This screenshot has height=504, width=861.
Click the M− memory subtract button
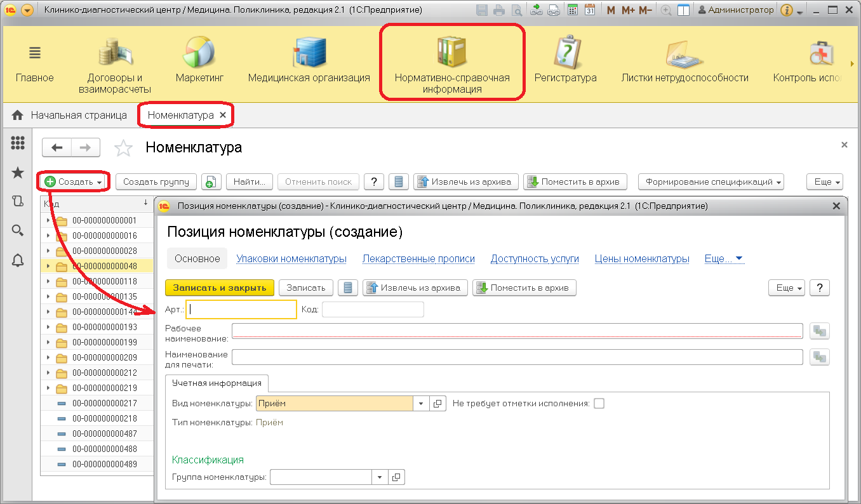point(645,10)
